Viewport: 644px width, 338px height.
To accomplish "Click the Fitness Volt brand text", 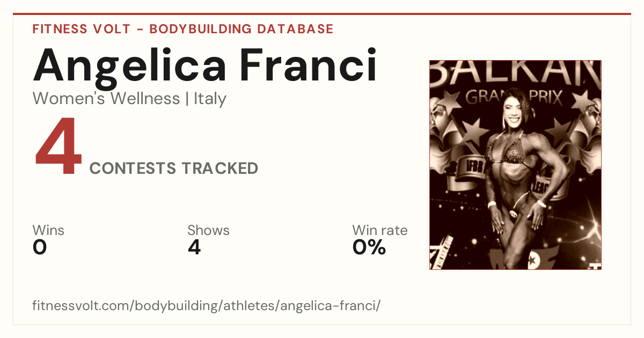I will point(81,29).
